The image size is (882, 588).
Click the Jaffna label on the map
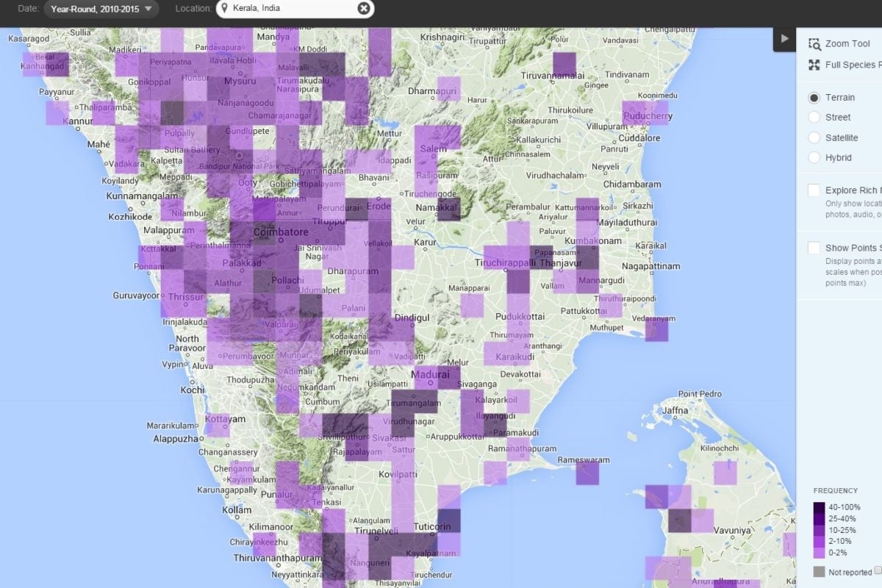click(674, 411)
